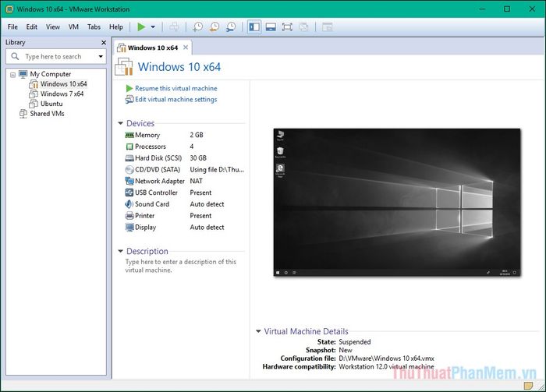Image resolution: width=546 pixels, height=392 pixels.
Task: Click the Processors device icon
Action: 129,147
